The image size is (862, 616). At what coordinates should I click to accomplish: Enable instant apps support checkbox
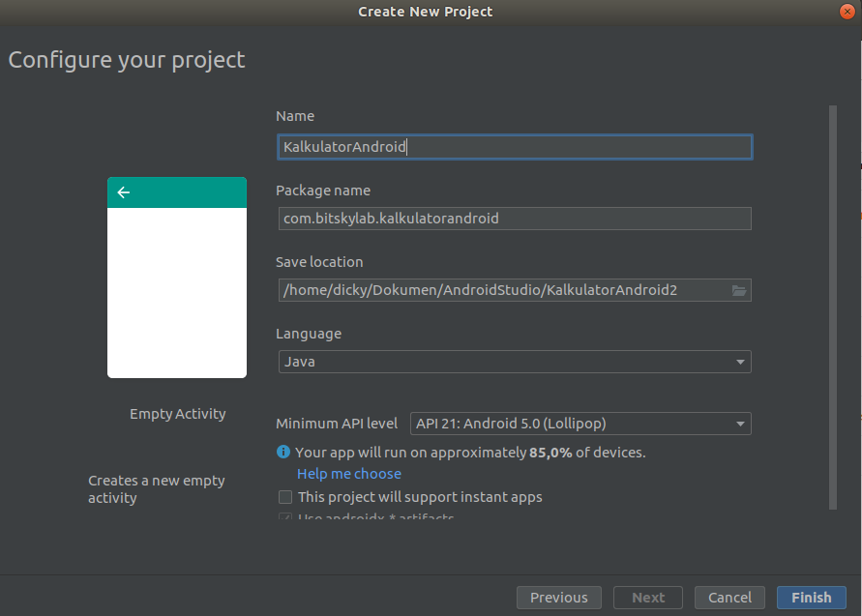click(285, 496)
